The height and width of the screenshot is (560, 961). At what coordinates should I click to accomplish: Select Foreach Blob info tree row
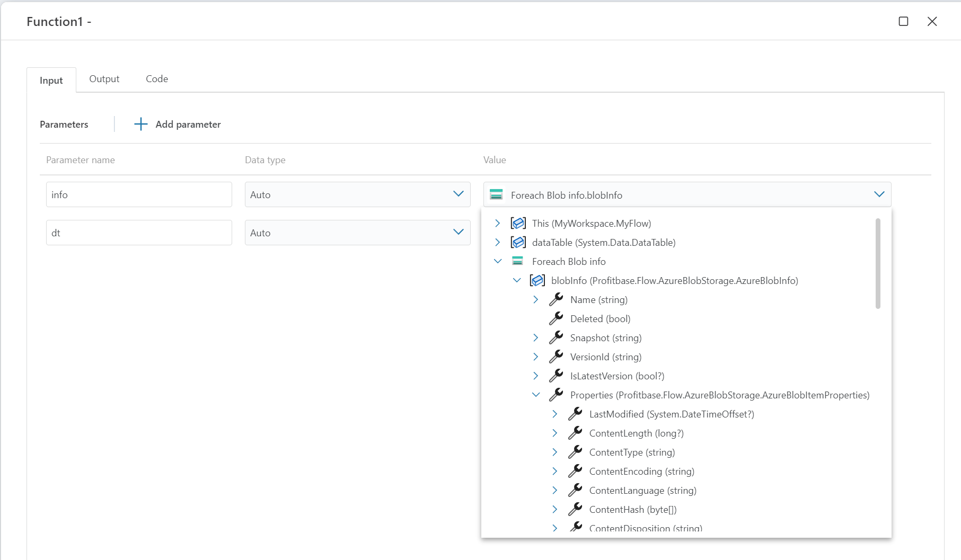click(x=569, y=262)
